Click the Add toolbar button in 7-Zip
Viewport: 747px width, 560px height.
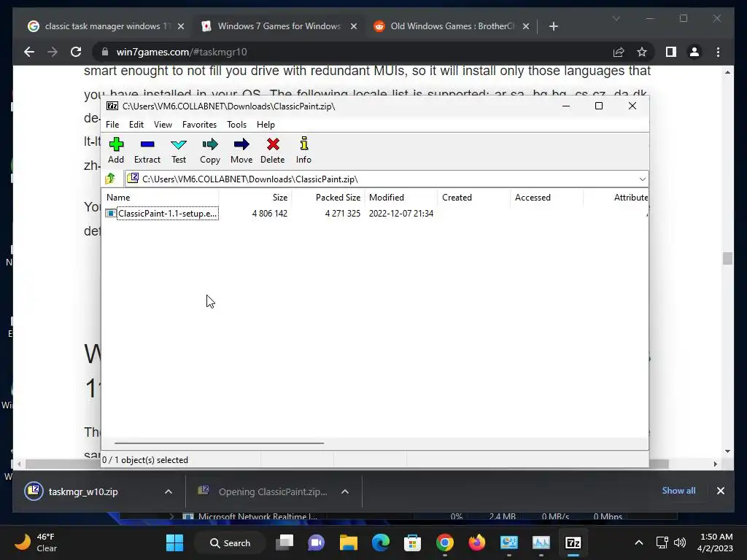coord(116,150)
